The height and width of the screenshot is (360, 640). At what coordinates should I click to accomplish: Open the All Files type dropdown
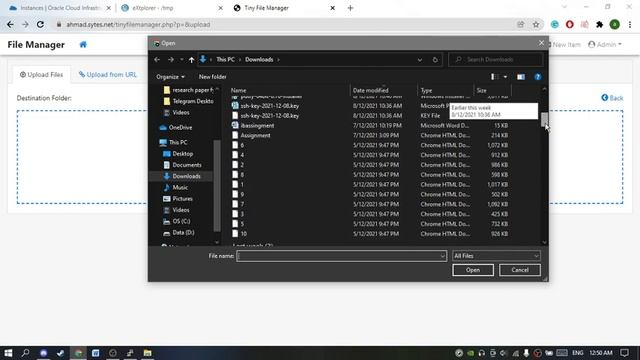pyautogui.click(x=496, y=256)
